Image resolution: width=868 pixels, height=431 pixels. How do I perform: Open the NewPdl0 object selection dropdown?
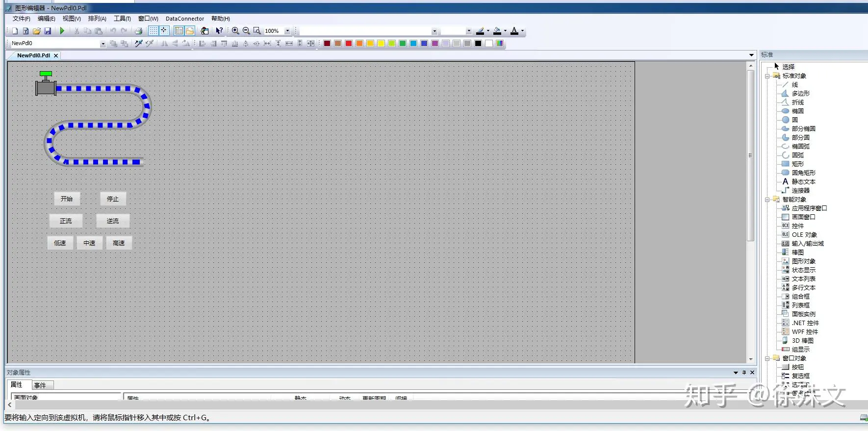point(102,44)
